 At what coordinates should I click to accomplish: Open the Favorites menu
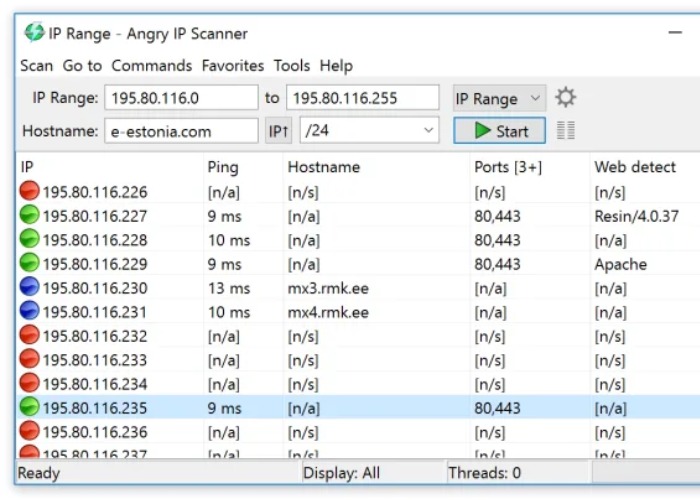[x=233, y=66]
